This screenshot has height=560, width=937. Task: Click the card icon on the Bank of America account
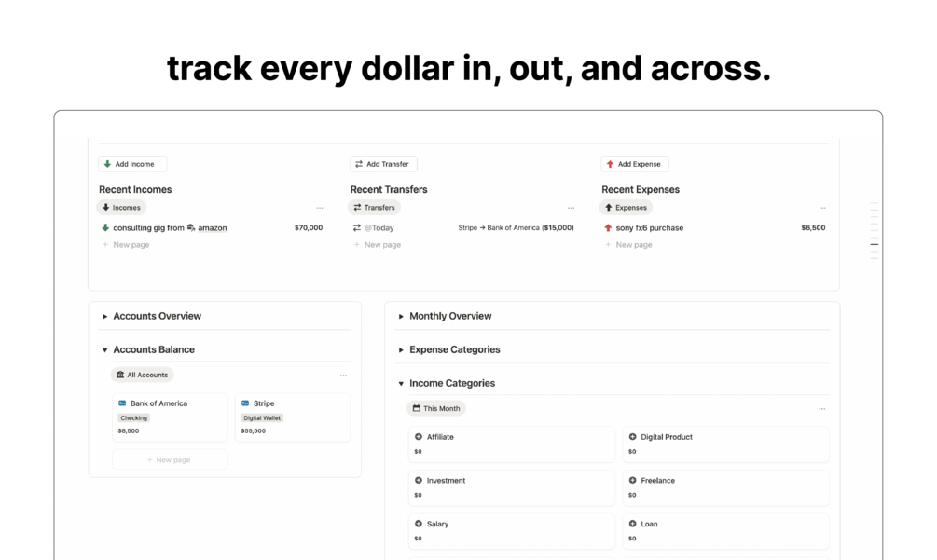[122, 403]
